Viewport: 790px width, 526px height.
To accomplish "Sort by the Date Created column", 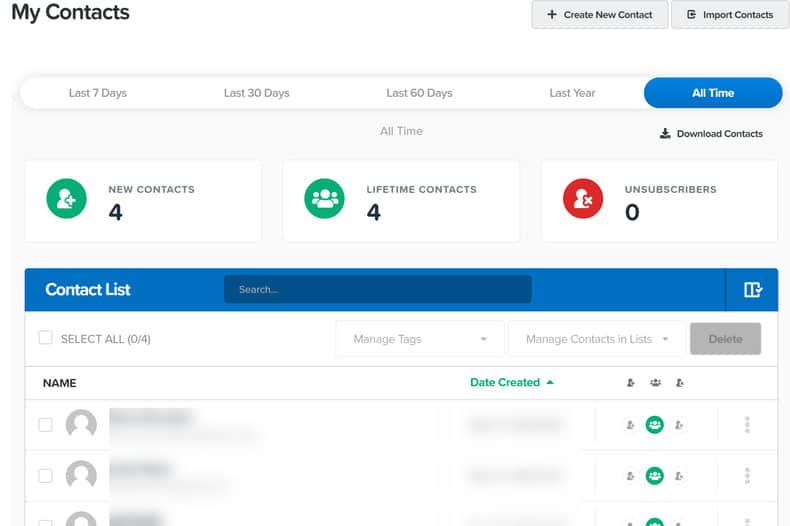I will pos(511,382).
